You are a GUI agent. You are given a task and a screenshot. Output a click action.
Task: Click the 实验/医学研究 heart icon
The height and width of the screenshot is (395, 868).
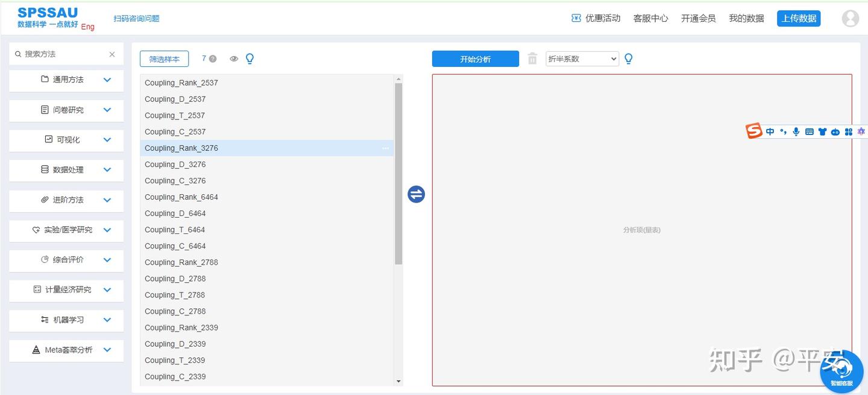tap(36, 230)
